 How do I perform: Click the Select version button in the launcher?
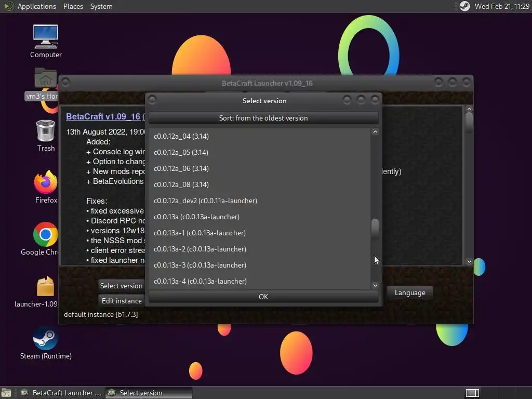click(122, 286)
